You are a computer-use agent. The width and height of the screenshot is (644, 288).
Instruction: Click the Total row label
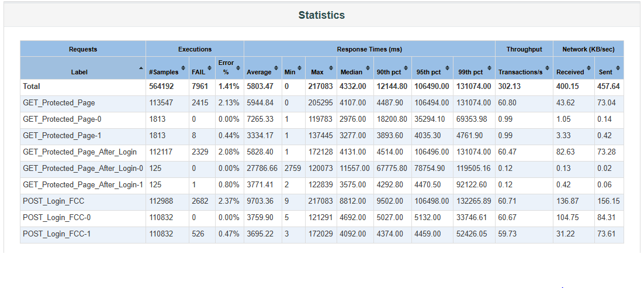32,87
